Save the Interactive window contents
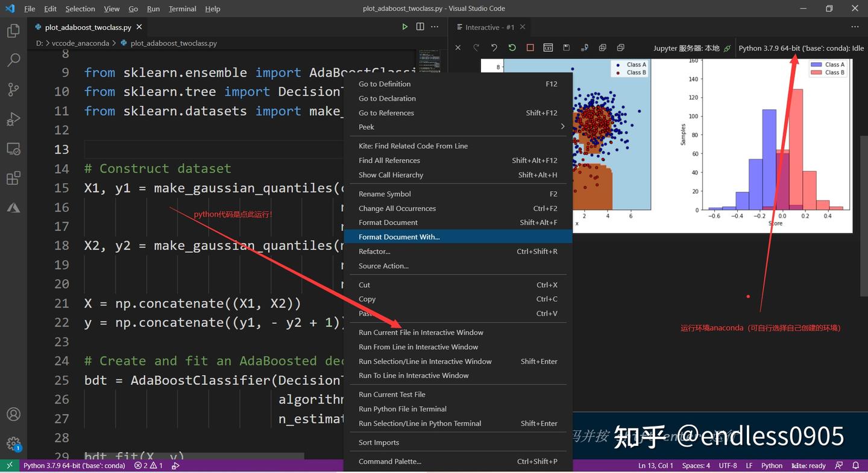The width and height of the screenshot is (868, 473). click(566, 47)
